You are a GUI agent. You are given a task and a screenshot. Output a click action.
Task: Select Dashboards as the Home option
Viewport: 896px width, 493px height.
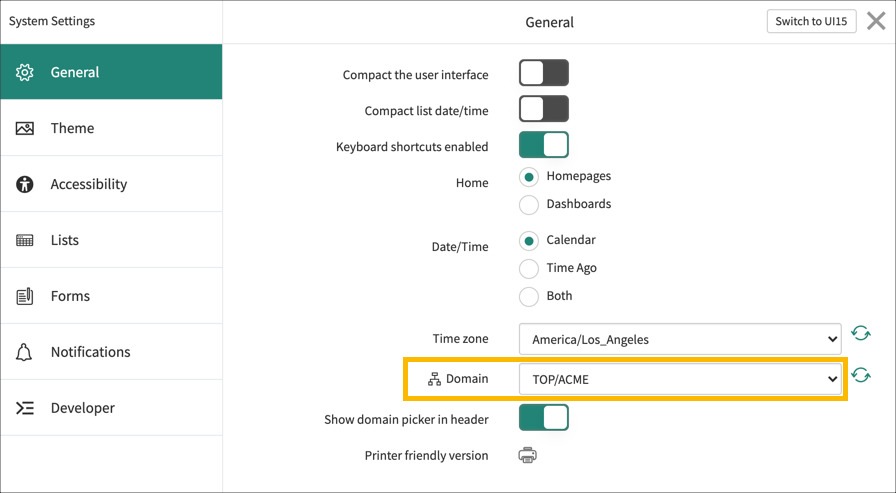pos(529,205)
